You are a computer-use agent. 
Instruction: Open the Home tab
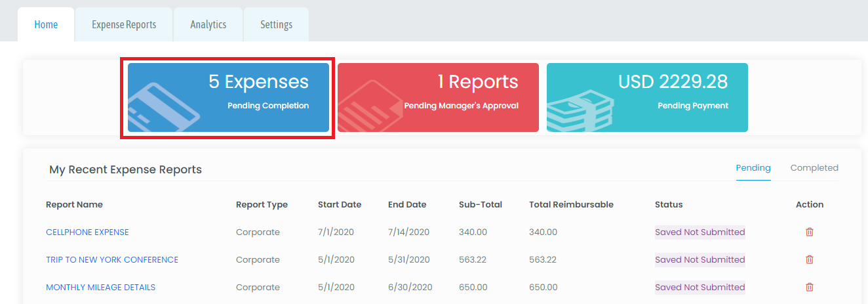point(46,24)
